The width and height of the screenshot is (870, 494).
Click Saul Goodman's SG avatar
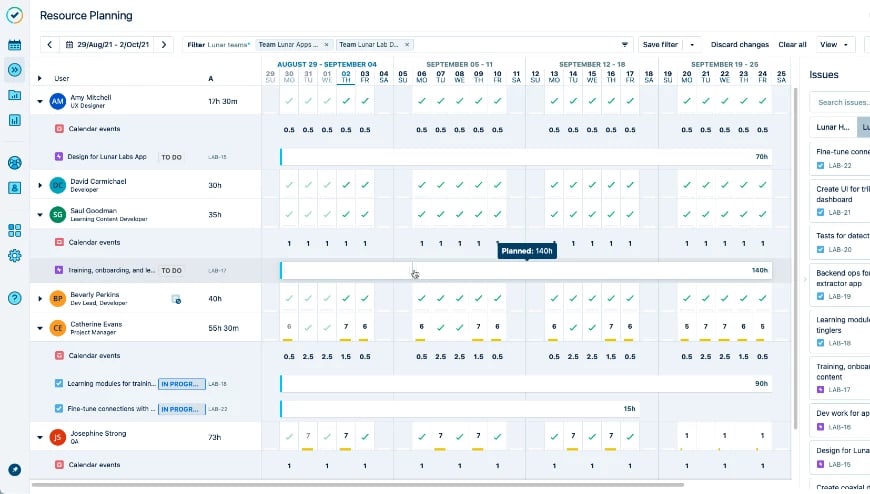(58, 214)
